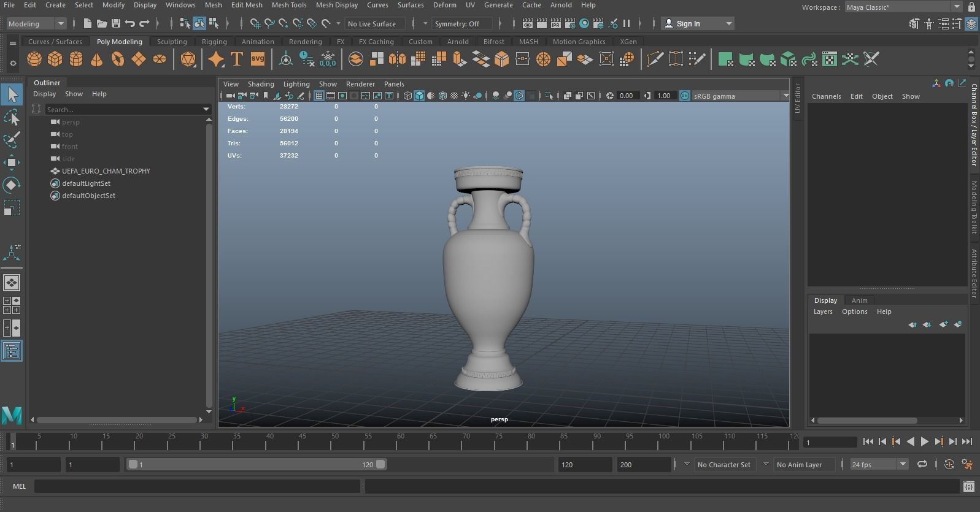This screenshot has width=980, height=512.
Task: Open the No Anim Layer dropdown
Action: (804, 464)
